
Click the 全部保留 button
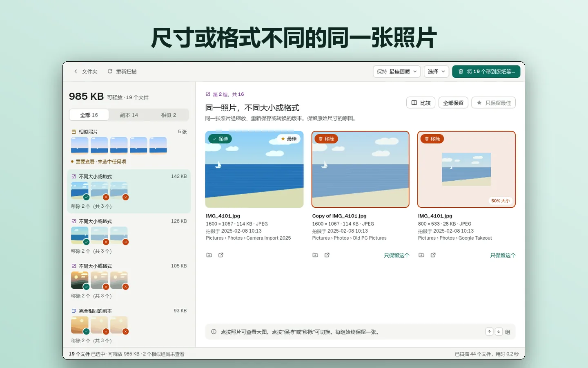pos(453,103)
